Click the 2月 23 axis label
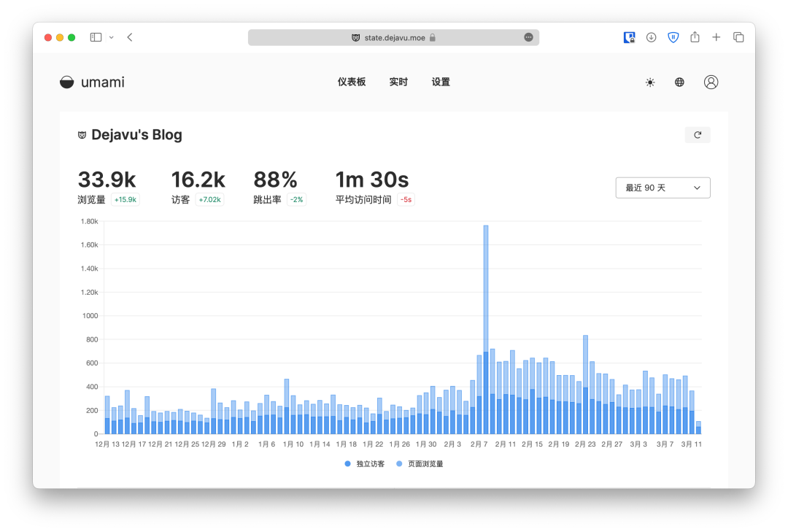Viewport: 788px width, 532px height. click(585, 444)
